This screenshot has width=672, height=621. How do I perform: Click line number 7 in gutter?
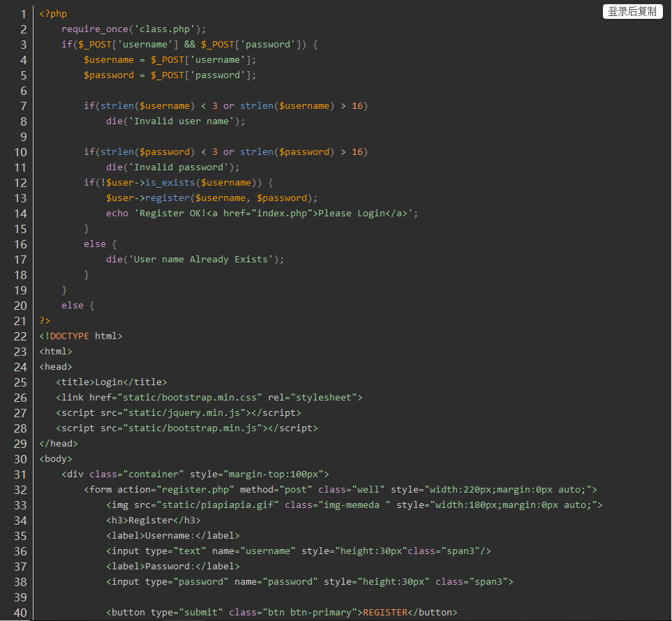(24, 106)
